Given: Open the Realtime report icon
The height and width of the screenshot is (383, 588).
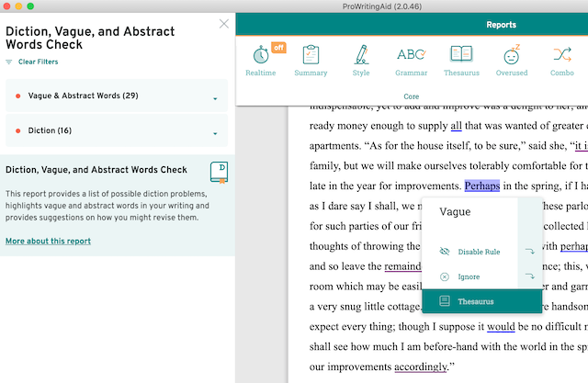Looking at the screenshot, I should [x=261, y=55].
